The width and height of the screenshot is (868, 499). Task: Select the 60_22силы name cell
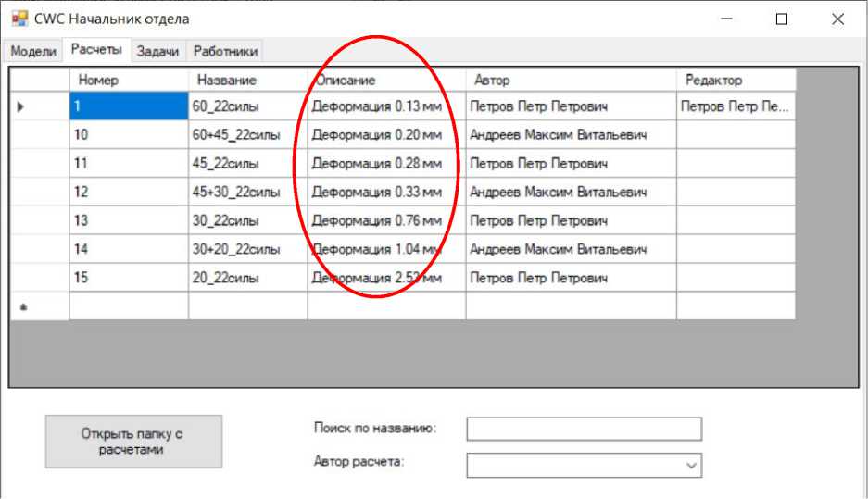tap(247, 106)
